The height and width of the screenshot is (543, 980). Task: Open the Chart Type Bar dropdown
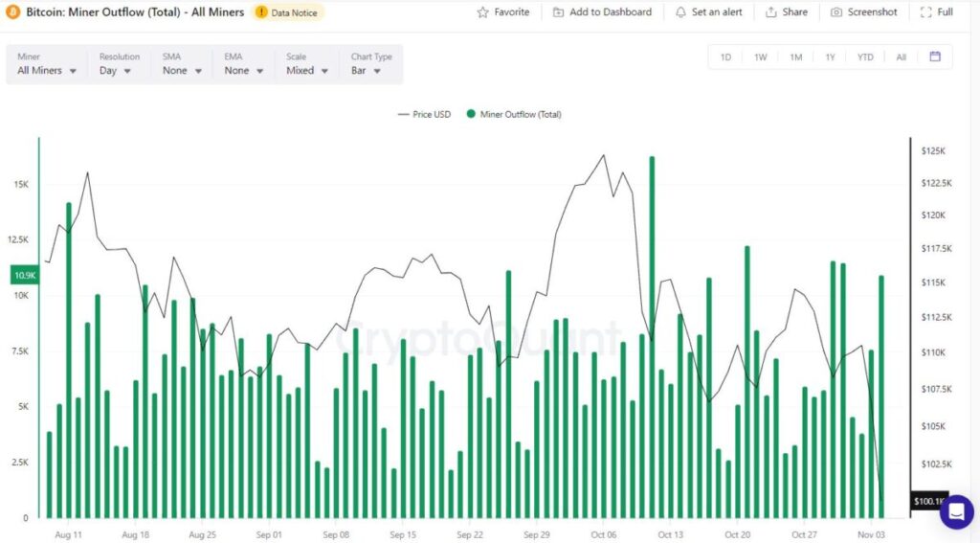(366, 70)
